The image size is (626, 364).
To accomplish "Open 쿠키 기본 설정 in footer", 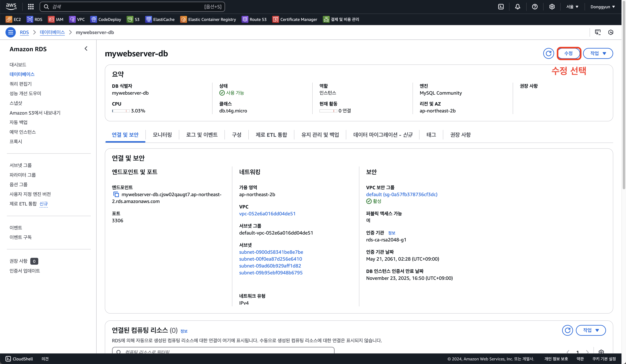I will pos(604,359).
